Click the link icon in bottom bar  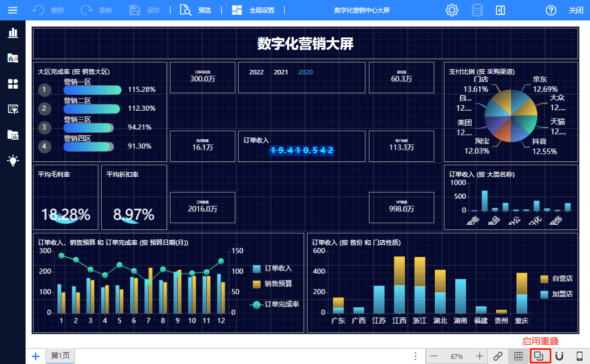[498, 356]
